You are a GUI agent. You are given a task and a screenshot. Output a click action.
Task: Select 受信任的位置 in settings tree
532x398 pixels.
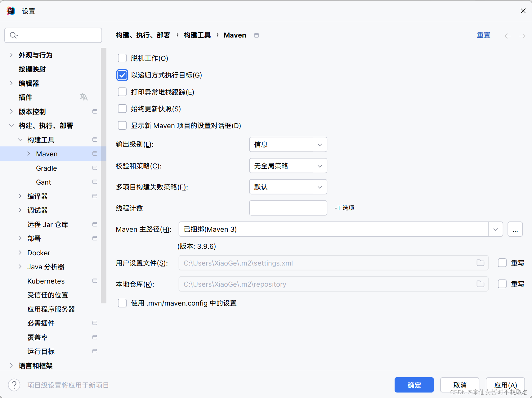click(x=48, y=295)
